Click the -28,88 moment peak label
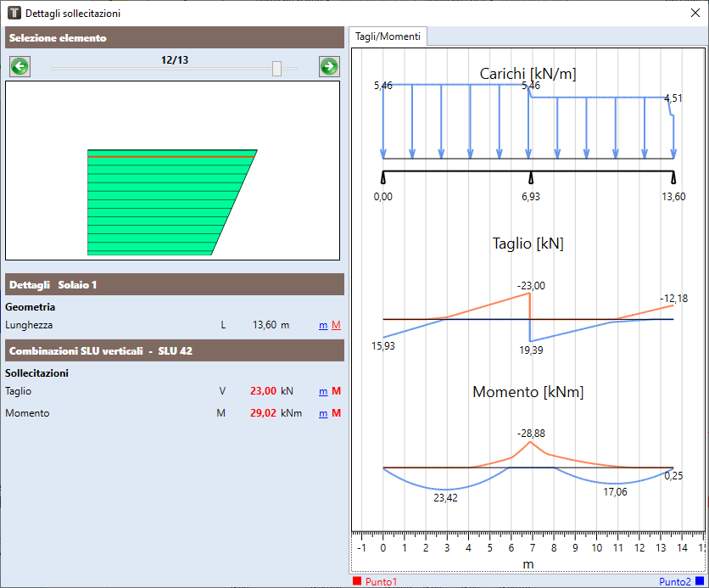 531,434
